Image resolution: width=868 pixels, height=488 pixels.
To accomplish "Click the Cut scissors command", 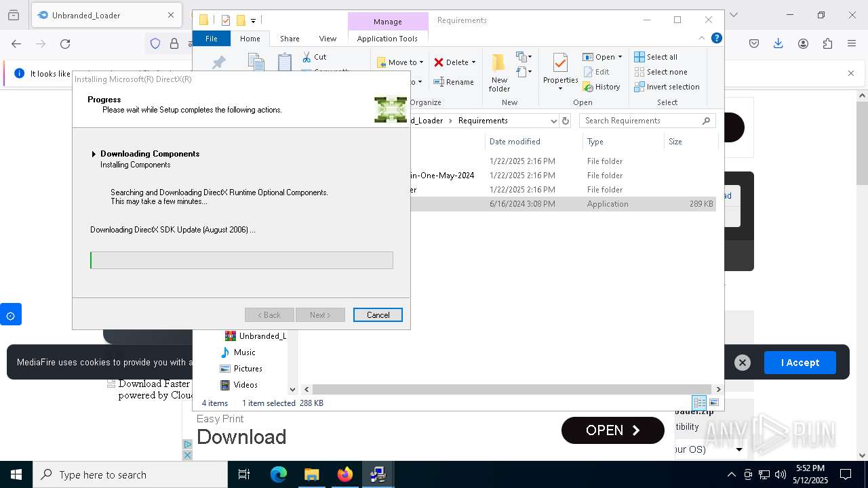I will tap(315, 57).
